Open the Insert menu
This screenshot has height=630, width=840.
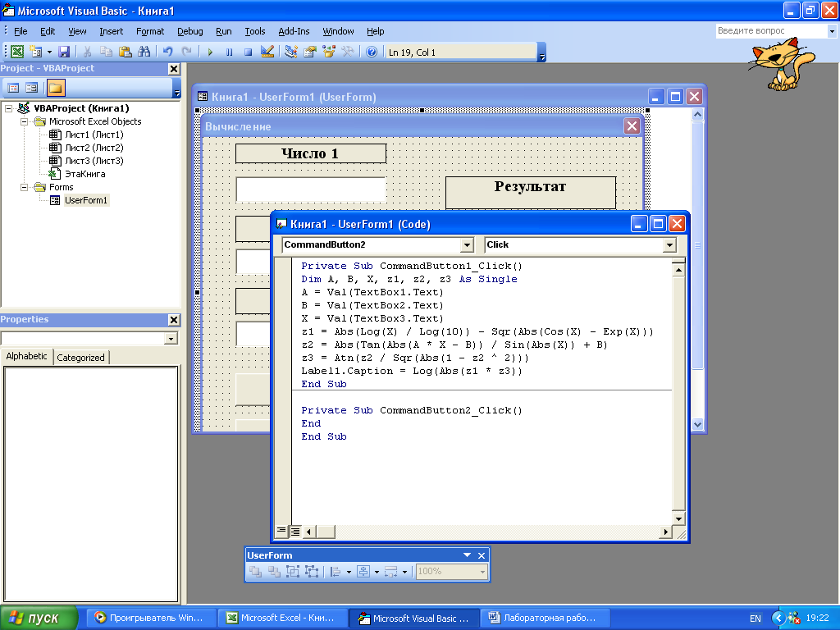click(111, 31)
